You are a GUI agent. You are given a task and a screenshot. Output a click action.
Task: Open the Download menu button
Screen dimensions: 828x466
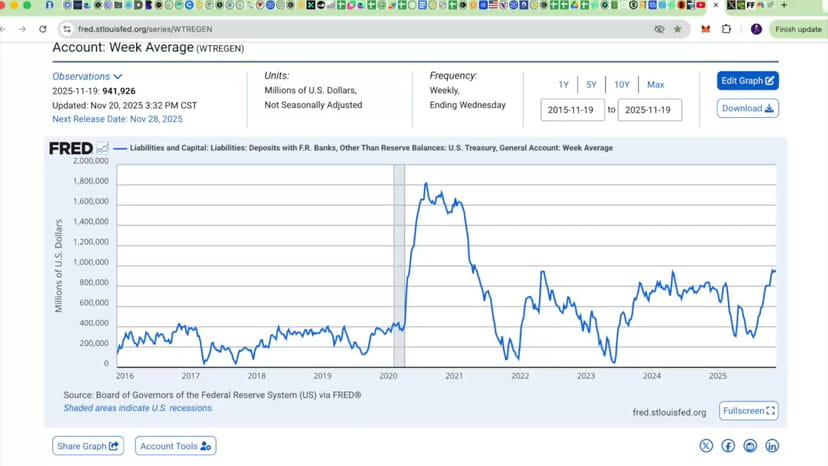coord(748,108)
